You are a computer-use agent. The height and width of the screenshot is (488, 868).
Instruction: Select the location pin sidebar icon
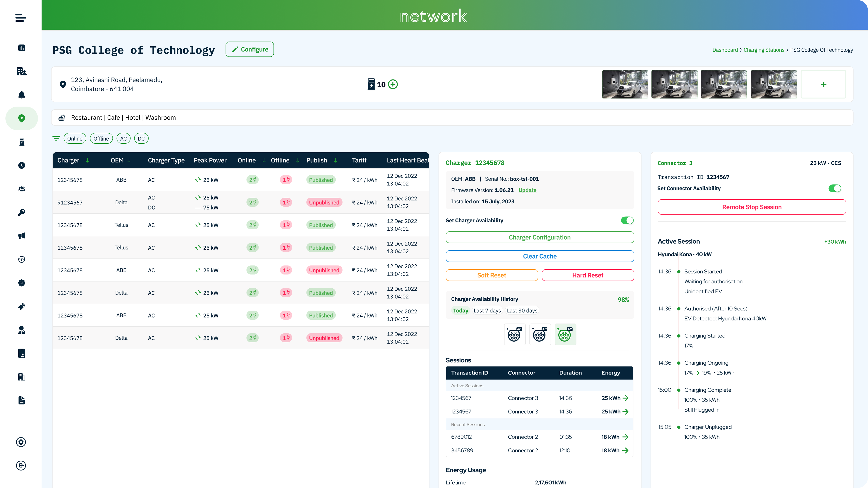(x=22, y=118)
